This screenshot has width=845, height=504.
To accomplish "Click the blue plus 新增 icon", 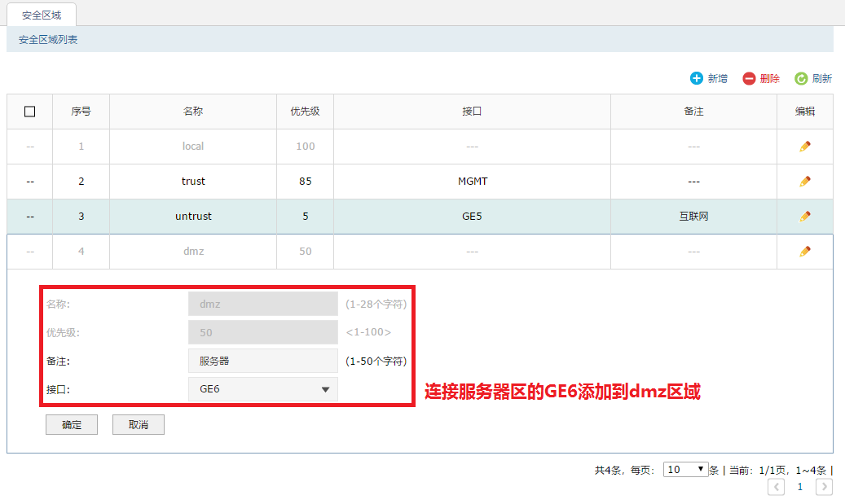I will click(x=696, y=78).
